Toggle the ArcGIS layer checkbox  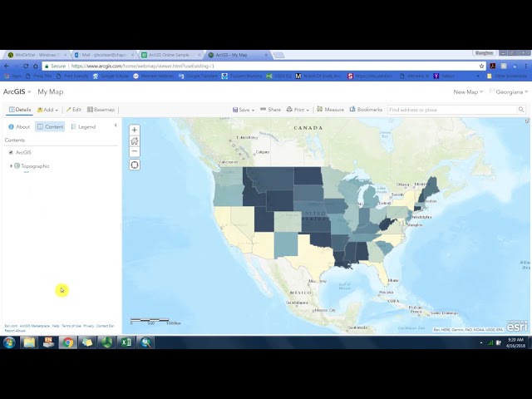[x=11, y=152]
